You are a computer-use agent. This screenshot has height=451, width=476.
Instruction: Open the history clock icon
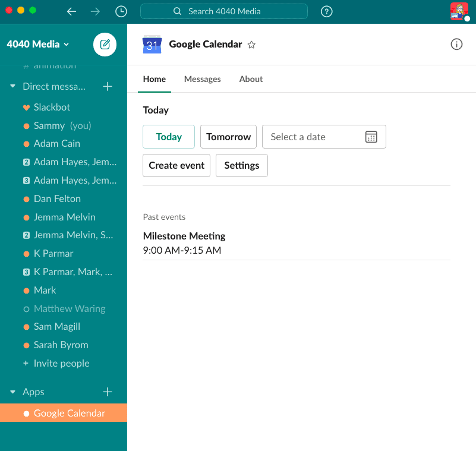121,11
